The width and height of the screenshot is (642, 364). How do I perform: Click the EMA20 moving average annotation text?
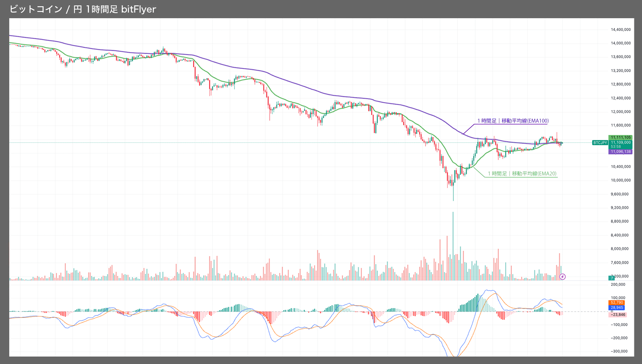click(522, 174)
